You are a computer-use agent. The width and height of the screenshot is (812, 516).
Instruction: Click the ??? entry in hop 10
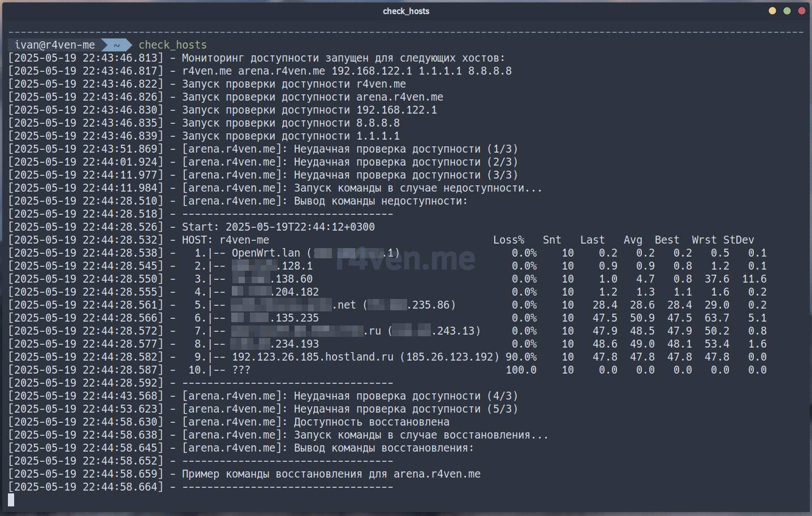(x=241, y=370)
